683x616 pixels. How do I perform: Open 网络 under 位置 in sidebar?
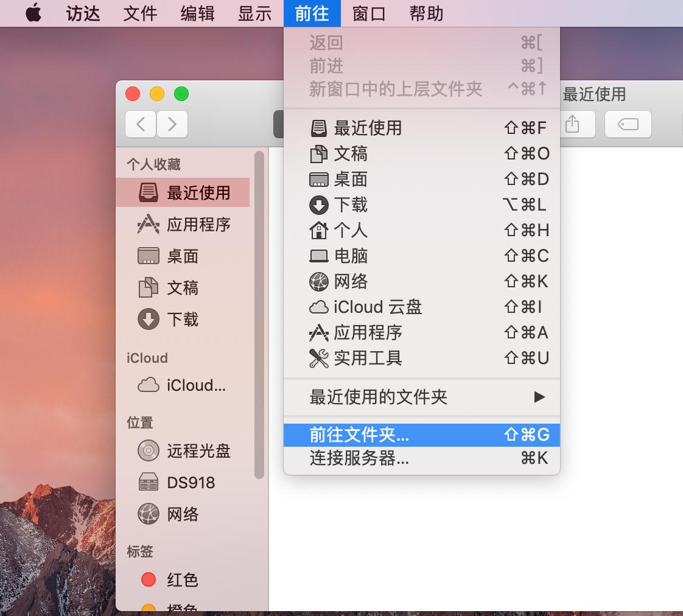(x=182, y=514)
